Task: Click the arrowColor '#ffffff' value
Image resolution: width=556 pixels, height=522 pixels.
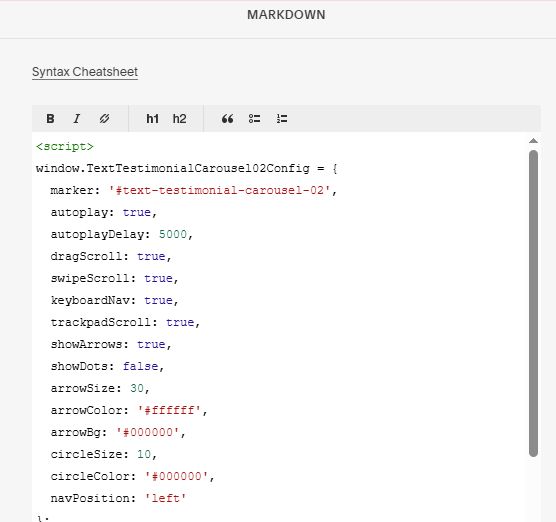Action: pyautogui.click(x=169, y=410)
